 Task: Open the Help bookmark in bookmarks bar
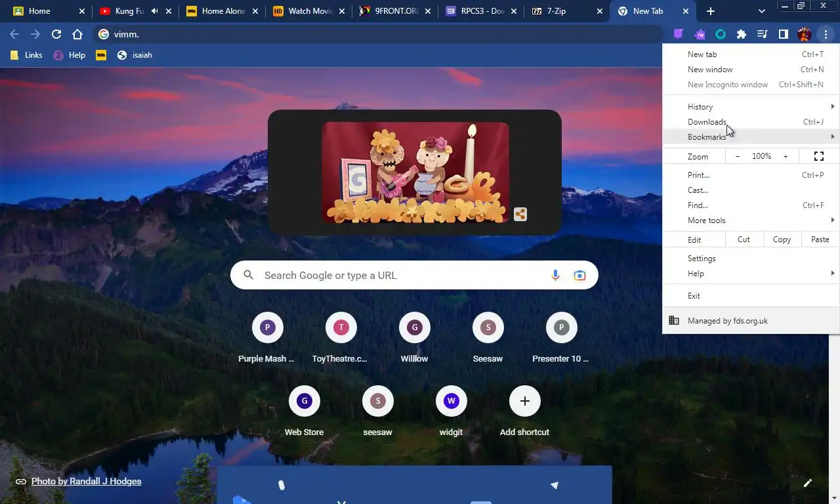(70, 55)
